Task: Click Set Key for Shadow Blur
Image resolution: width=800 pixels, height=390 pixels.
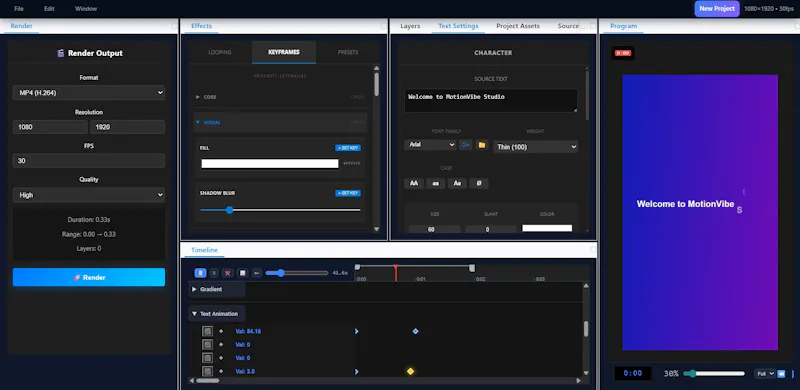Action: [x=348, y=193]
